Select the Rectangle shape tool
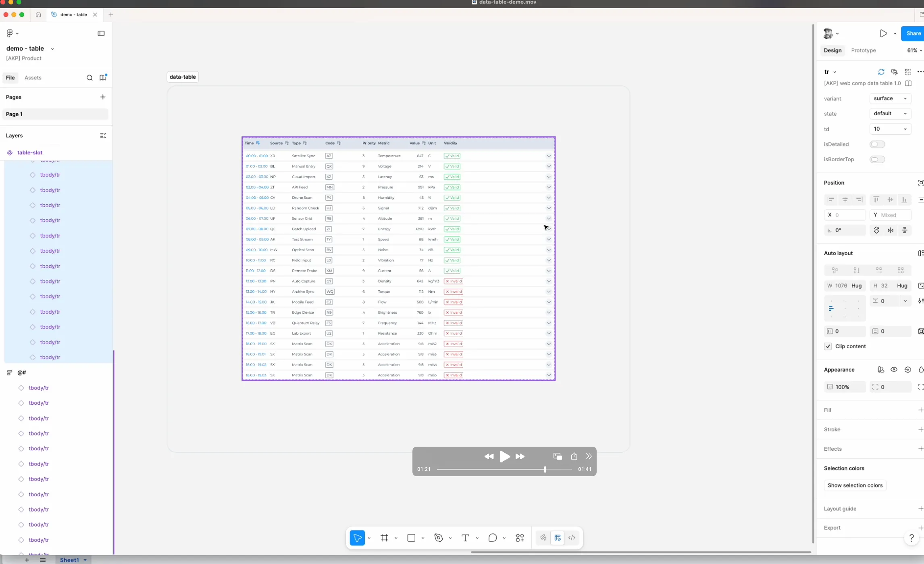Viewport: 924px width, 564px height. pos(411,537)
